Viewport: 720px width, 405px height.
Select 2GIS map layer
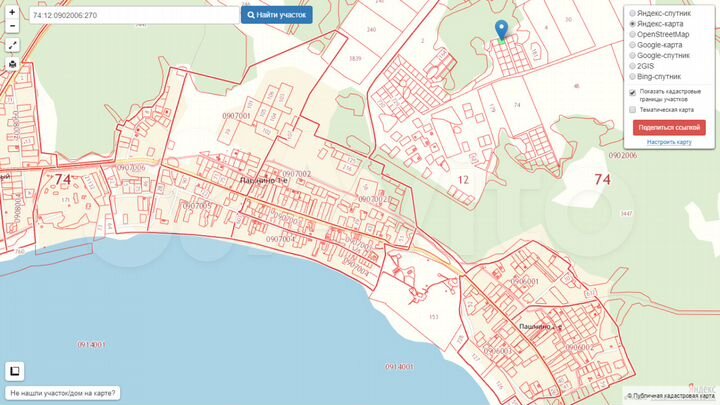632,66
